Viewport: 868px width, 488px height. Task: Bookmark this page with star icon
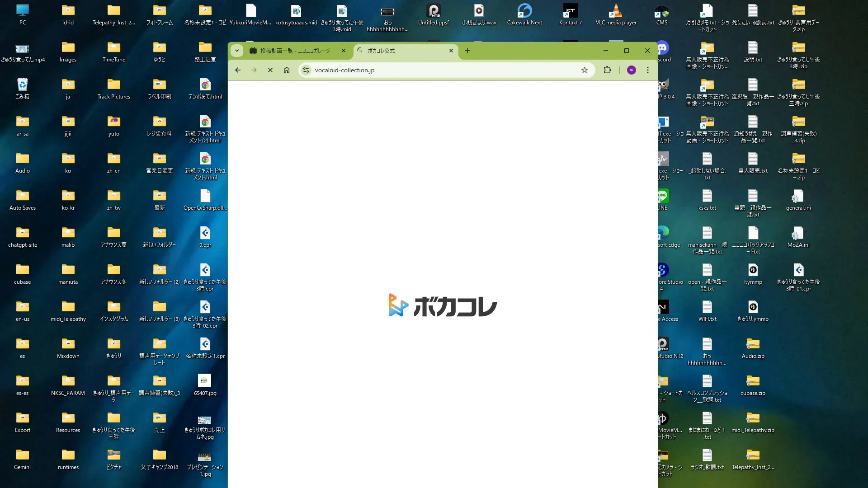point(585,70)
